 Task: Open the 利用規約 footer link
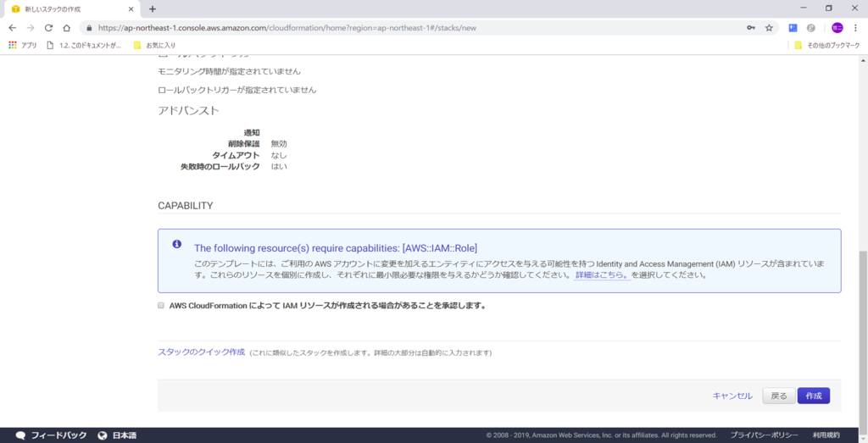[826, 435]
